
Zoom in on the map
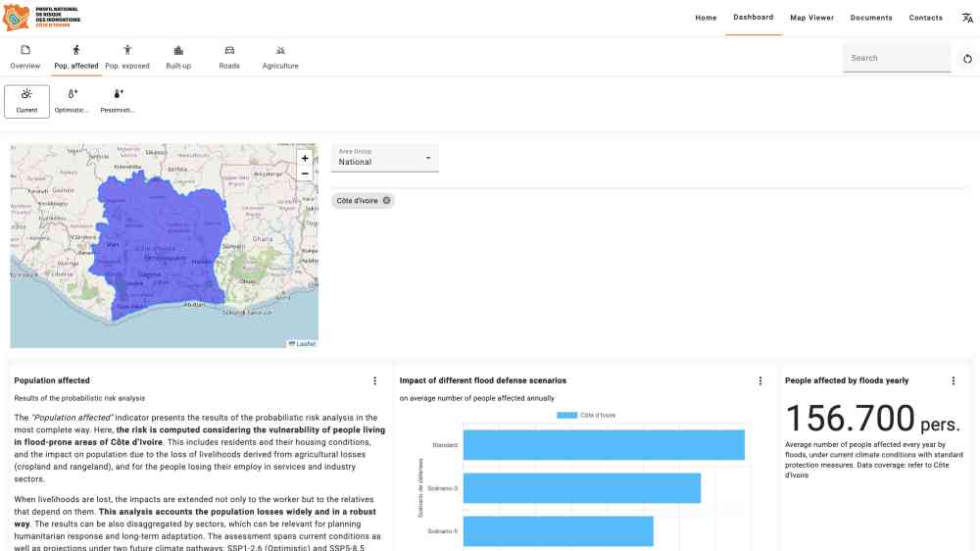pyautogui.click(x=305, y=158)
